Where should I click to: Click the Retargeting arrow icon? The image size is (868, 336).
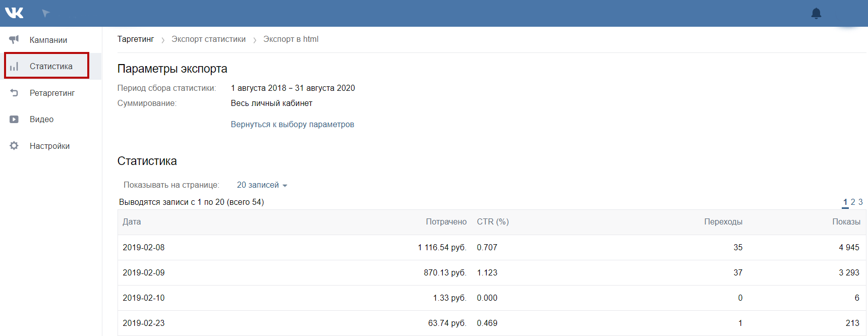(x=14, y=93)
